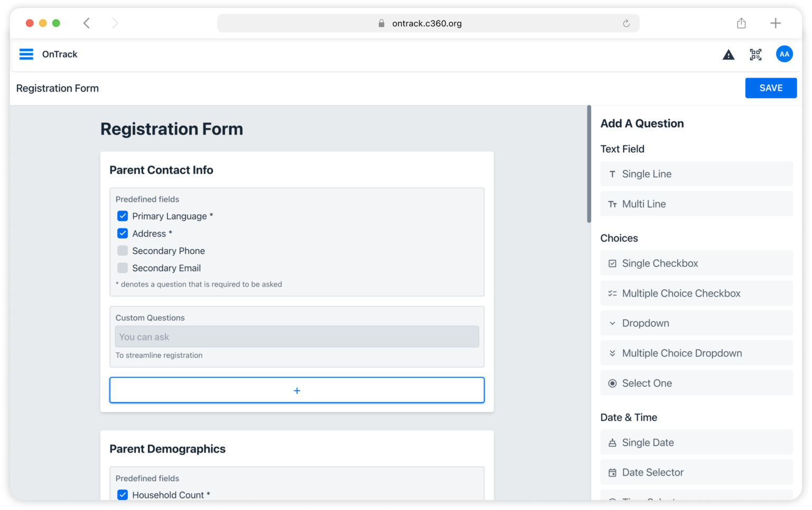Save the registration form
The height and width of the screenshot is (510, 812).
(x=770, y=88)
